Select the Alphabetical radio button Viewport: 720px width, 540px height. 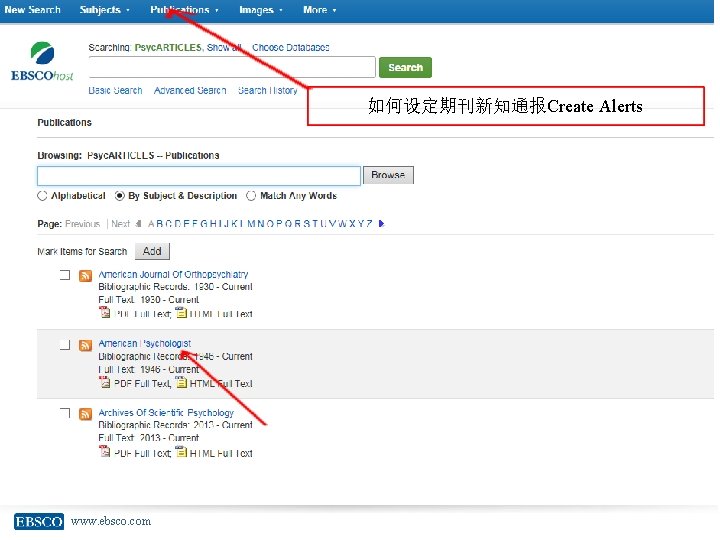42,196
